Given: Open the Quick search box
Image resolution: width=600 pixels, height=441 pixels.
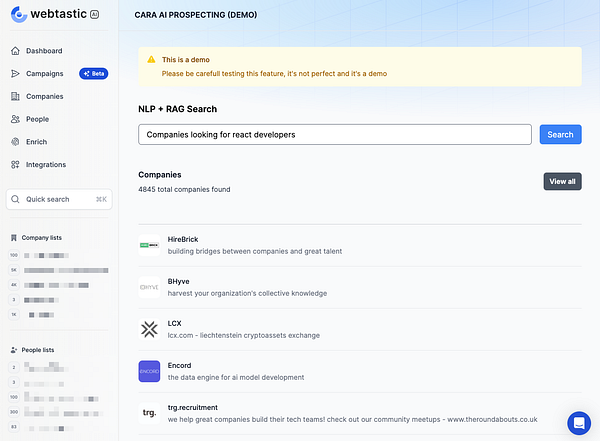Looking at the screenshot, I should (x=60, y=199).
